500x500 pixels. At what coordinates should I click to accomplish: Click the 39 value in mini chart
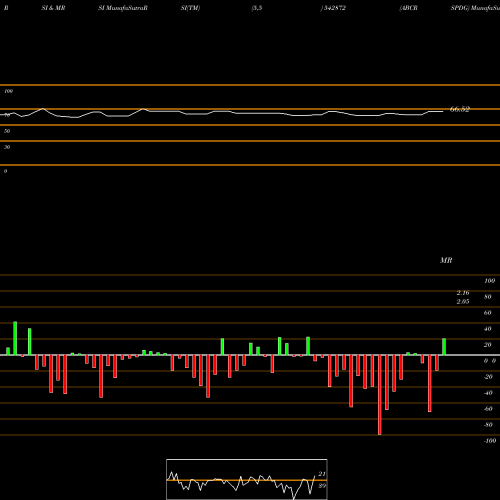click(322, 486)
